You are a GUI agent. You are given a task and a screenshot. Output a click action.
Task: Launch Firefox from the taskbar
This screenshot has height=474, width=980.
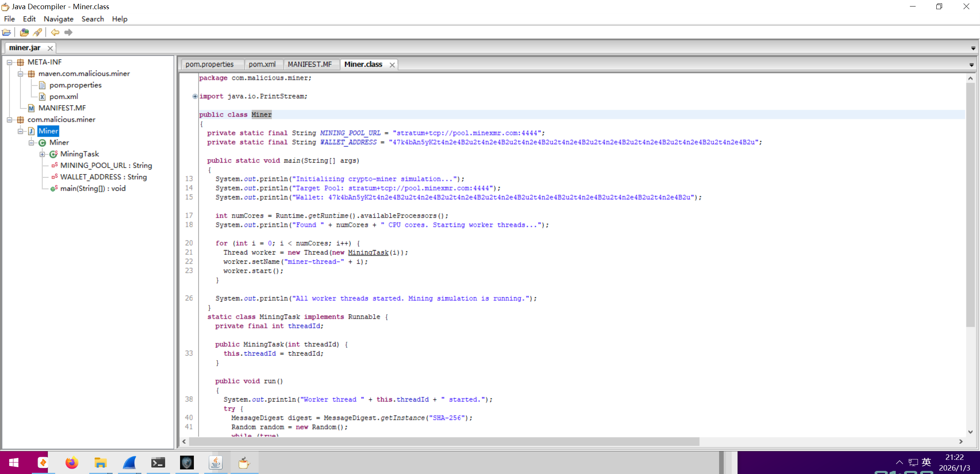click(x=72, y=463)
